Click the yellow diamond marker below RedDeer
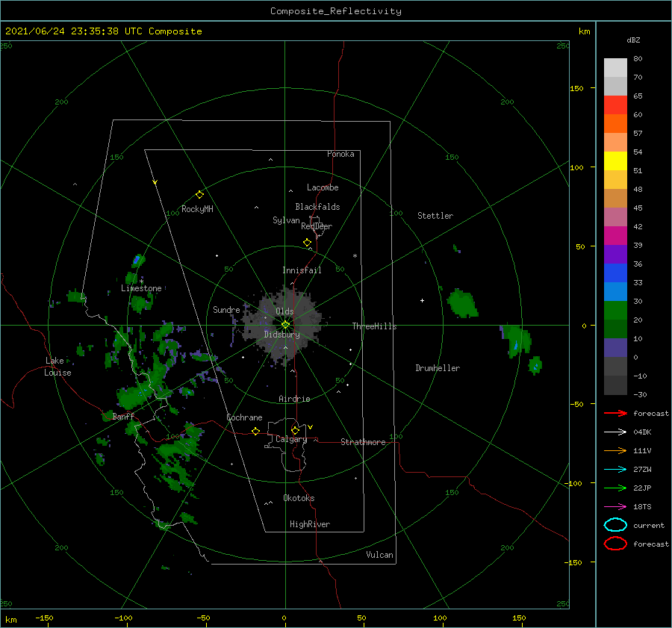Image resolution: width=672 pixels, height=628 pixels. (x=307, y=243)
